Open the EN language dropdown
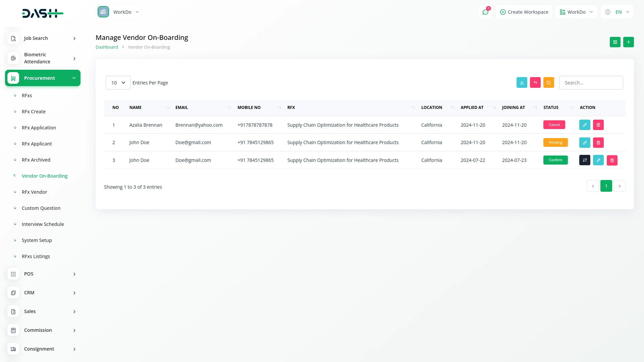This screenshot has height=362, width=644. coord(617,12)
